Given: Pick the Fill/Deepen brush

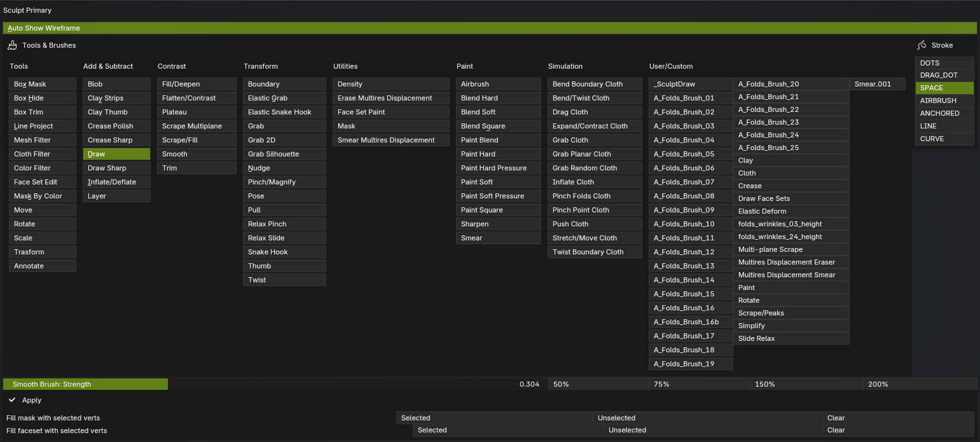Looking at the screenshot, I should 197,84.
